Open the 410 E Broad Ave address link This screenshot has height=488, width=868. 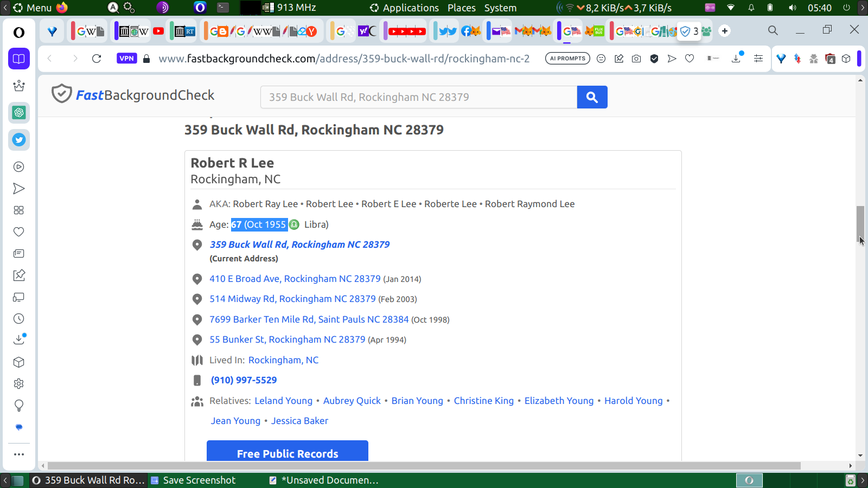(x=295, y=279)
